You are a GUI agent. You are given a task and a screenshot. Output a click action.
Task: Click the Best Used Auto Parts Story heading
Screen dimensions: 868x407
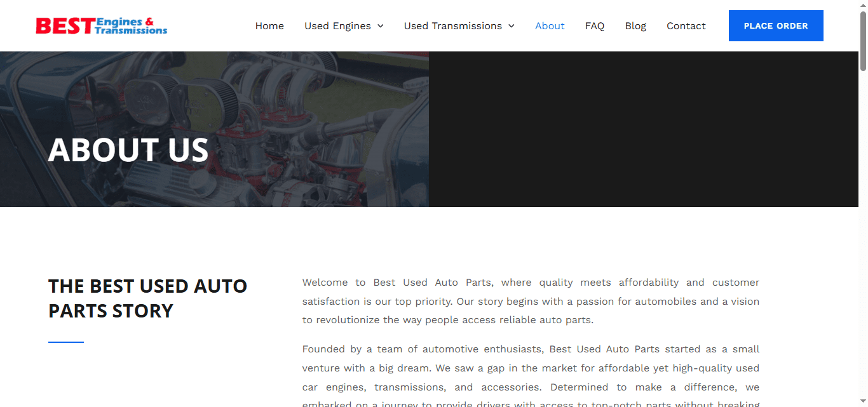(148, 298)
